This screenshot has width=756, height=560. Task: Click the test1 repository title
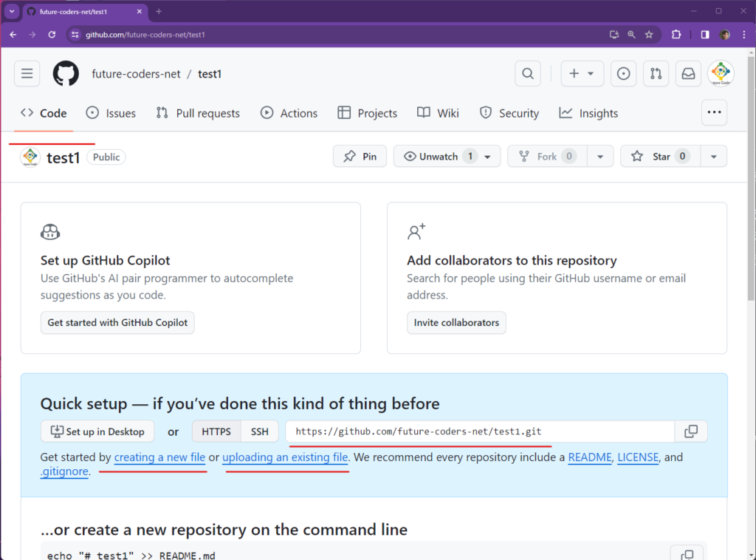pyautogui.click(x=63, y=157)
